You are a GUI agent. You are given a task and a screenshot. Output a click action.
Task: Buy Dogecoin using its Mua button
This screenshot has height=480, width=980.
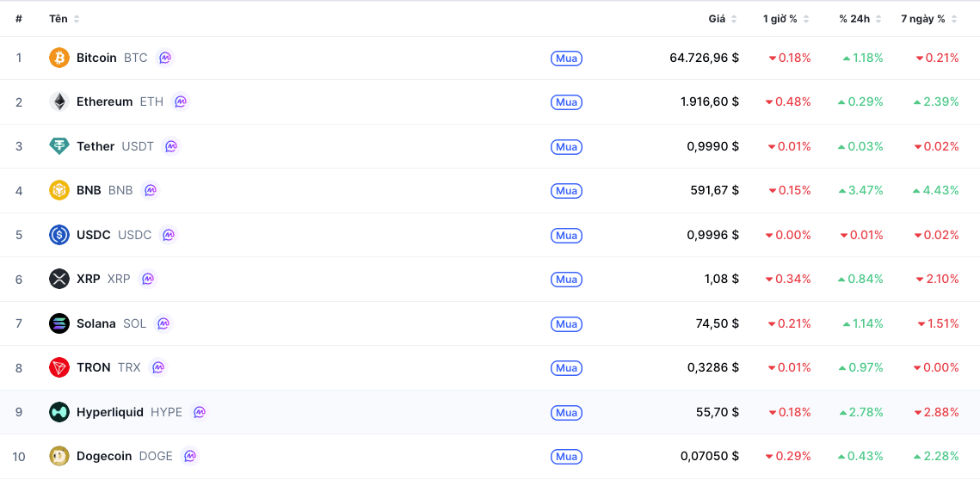(x=566, y=457)
